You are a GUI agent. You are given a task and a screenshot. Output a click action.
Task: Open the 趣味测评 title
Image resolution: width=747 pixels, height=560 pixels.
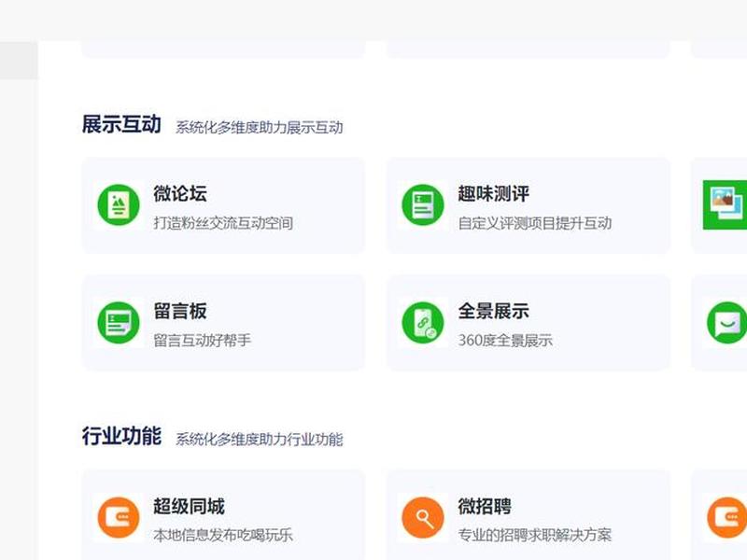tap(494, 193)
